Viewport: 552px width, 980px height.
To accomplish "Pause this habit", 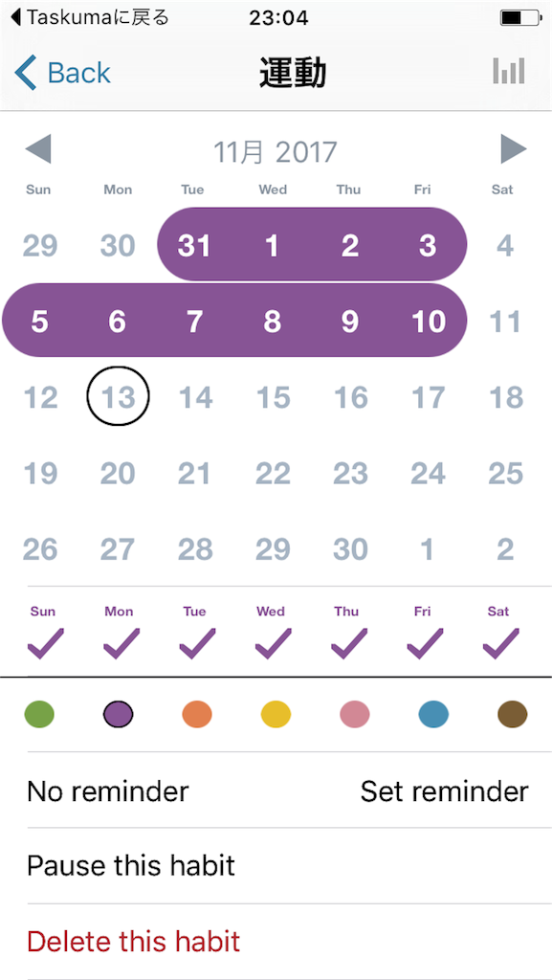I will 131,865.
